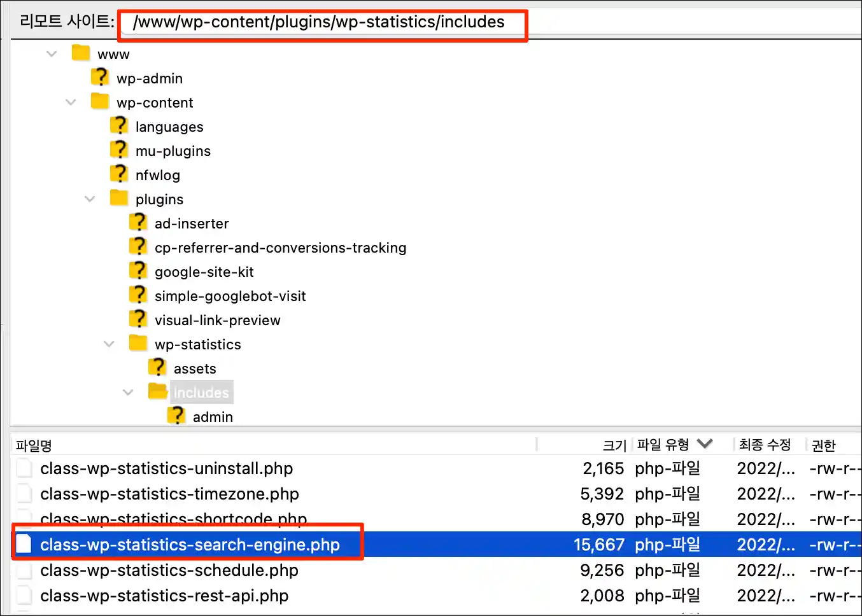Click the 9,256 size cell
This screenshot has width=862, height=616.
[x=602, y=571]
